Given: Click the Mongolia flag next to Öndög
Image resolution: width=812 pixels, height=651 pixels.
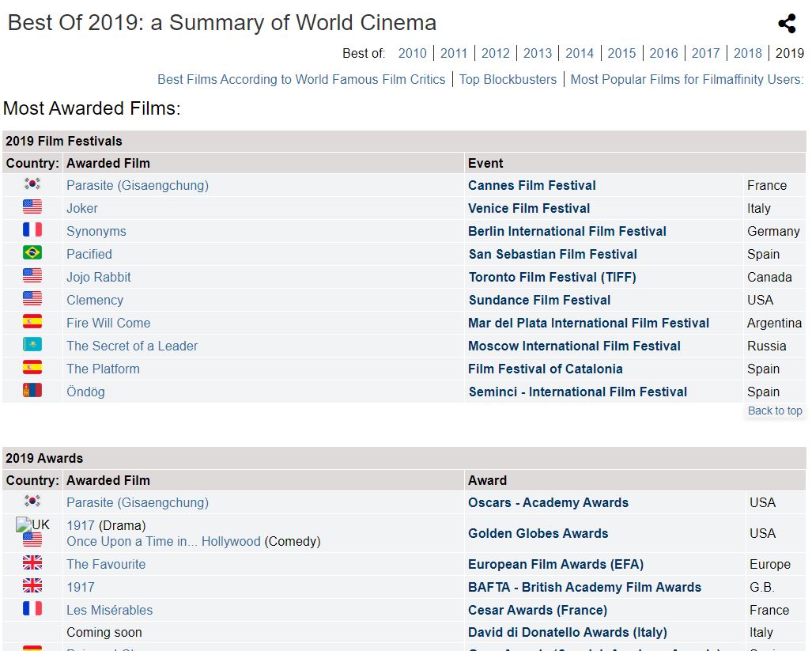Looking at the screenshot, I should point(32,391).
